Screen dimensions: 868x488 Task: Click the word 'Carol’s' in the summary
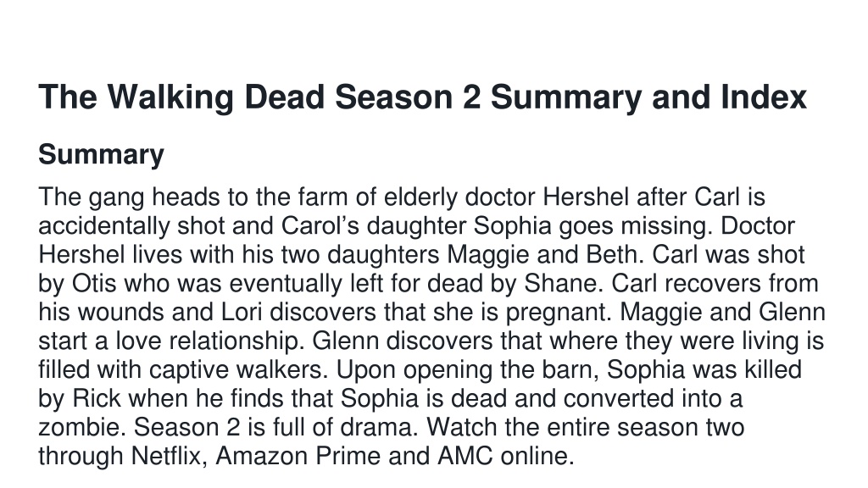click(x=320, y=225)
